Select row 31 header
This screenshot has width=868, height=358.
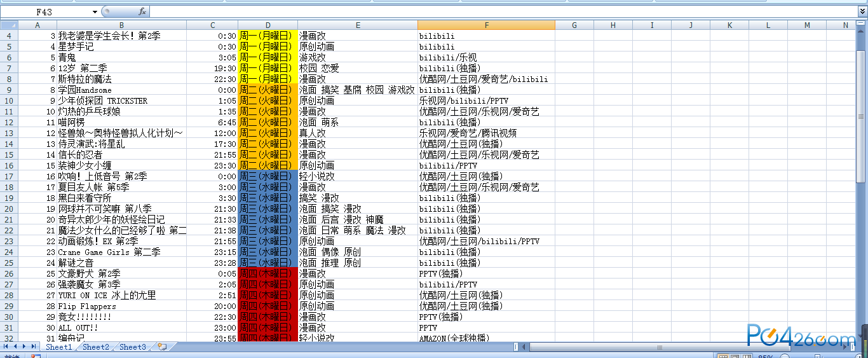[9, 327]
